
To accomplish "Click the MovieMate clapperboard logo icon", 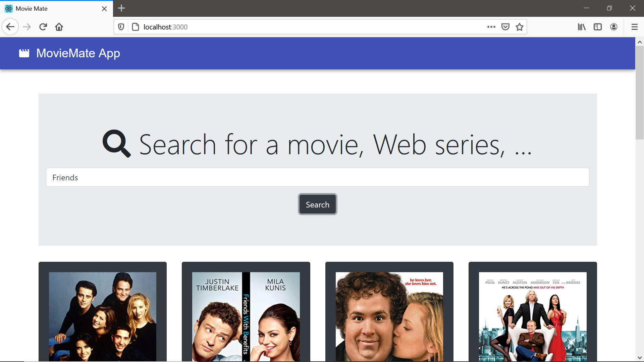I will (24, 53).
